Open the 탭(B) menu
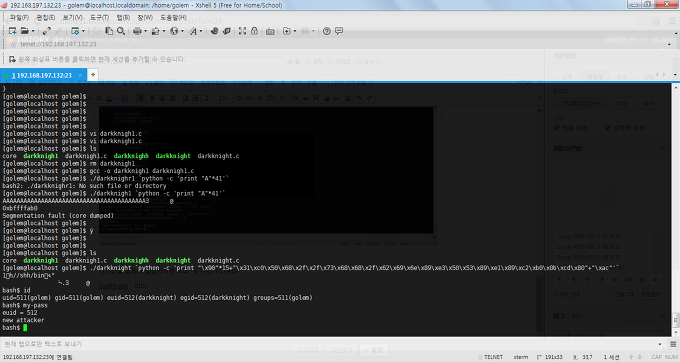This screenshot has height=362, width=680. pyautogui.click(x=123, y=18)
